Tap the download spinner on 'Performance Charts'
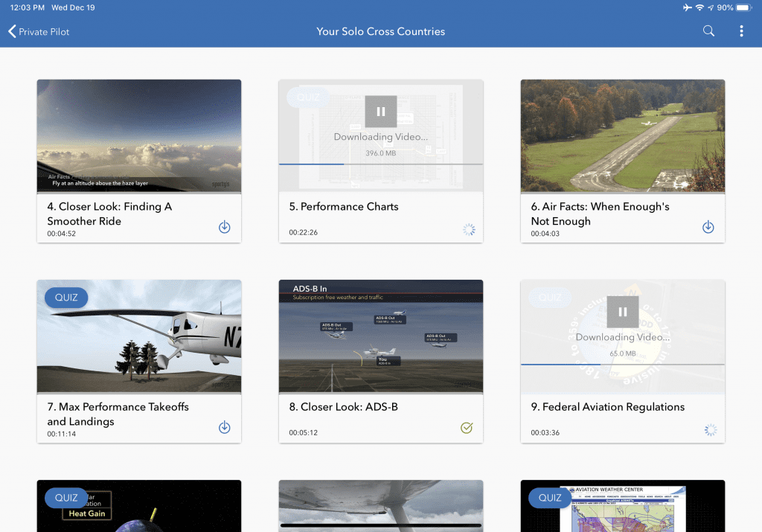This screenshot has width=762, height=532. [x=469, y=229]
